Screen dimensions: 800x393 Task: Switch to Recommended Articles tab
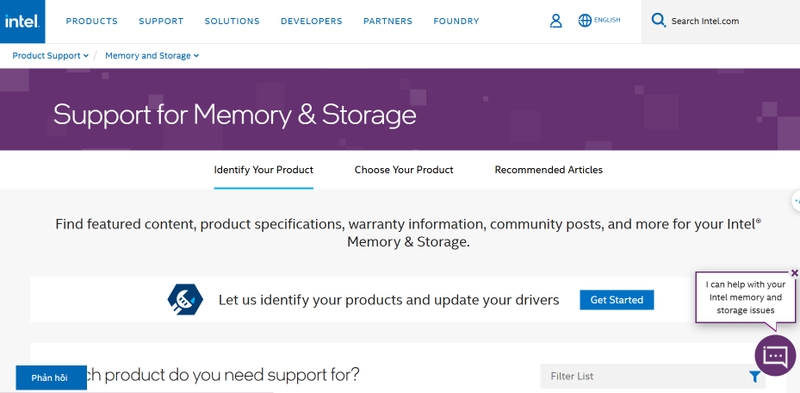tap(548, 170)
